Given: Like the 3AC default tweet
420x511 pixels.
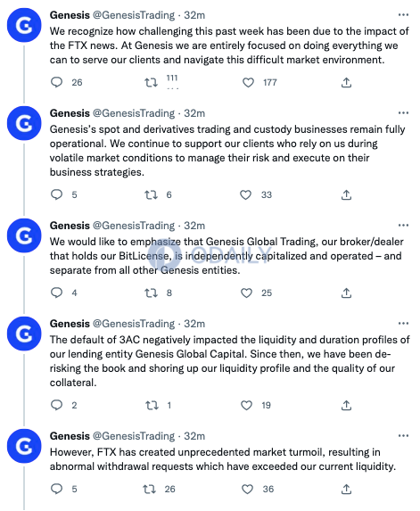Looking at the screenshot, I should [x=246, y=405].
